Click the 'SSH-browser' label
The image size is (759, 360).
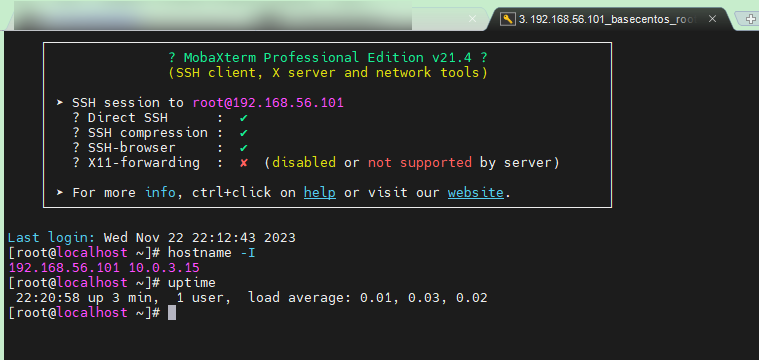(x=132, y=148)
